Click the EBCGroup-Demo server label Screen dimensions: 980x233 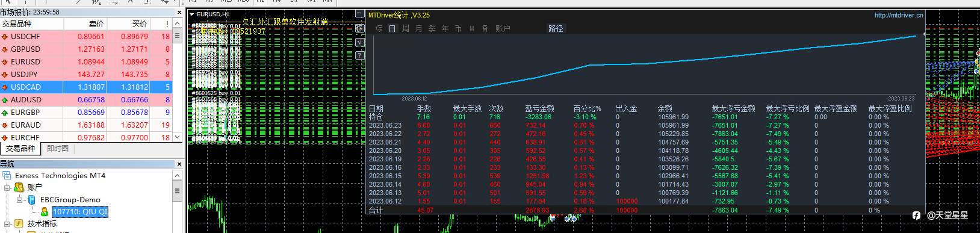click(70, 200)
